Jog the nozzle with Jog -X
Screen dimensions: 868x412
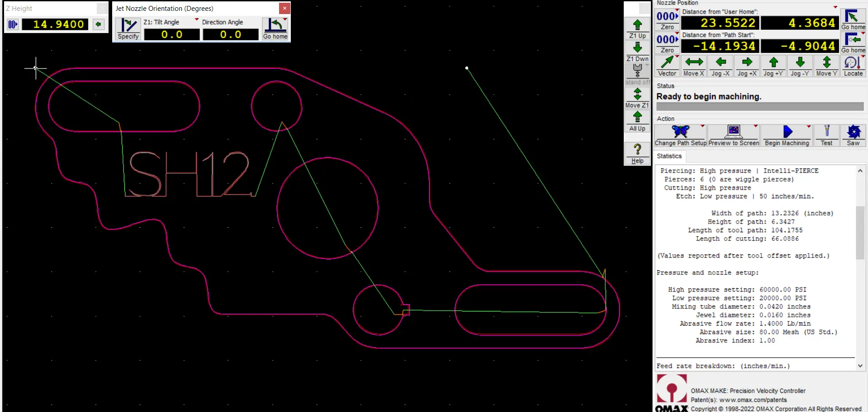(x=721, y=66)
